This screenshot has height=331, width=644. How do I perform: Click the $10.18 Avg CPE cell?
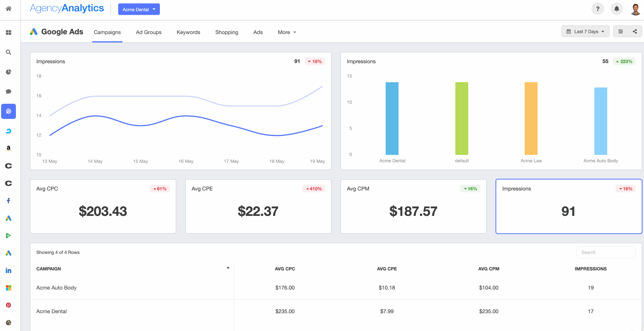pos(387,288)
